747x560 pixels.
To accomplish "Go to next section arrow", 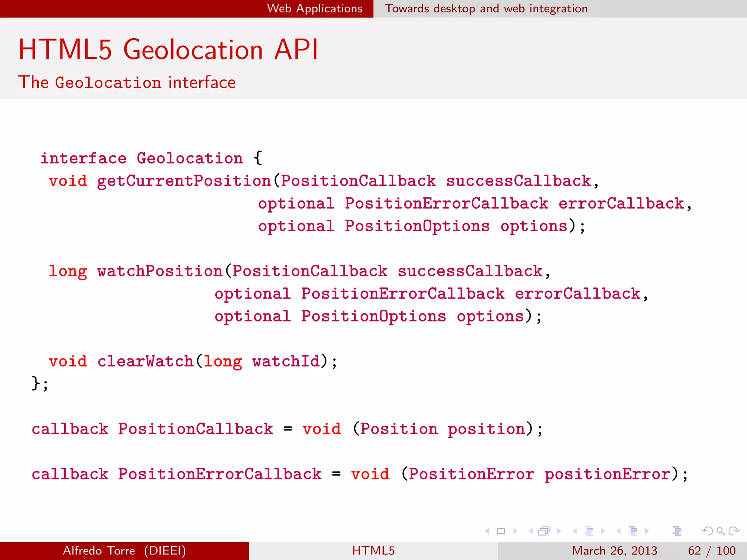I will click(x=647, y=531).
